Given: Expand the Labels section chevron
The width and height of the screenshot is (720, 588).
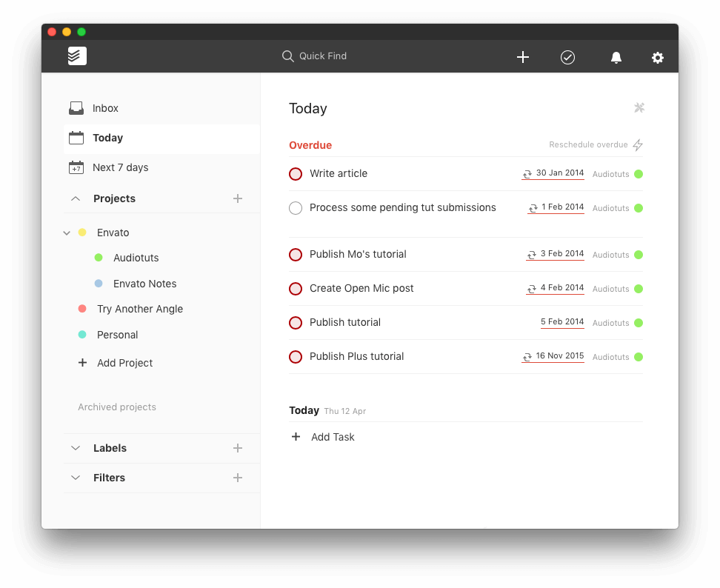Looking at the screenshot, I should tap(76, 448).
